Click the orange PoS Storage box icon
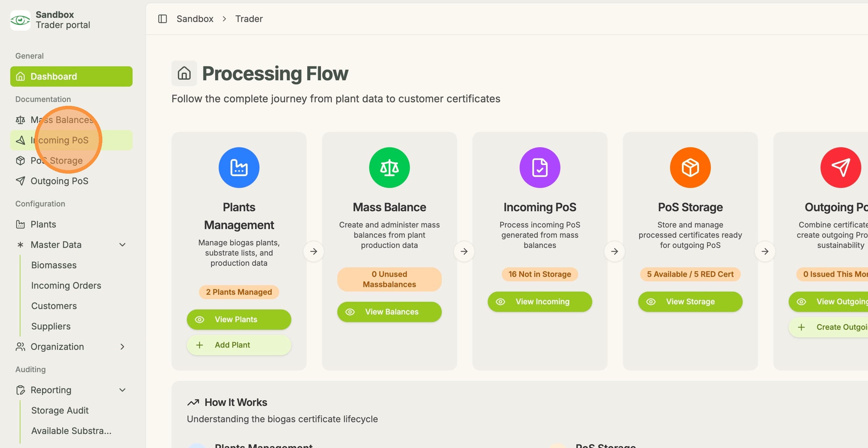Screen dimensions: 868x448 (690, 167)
